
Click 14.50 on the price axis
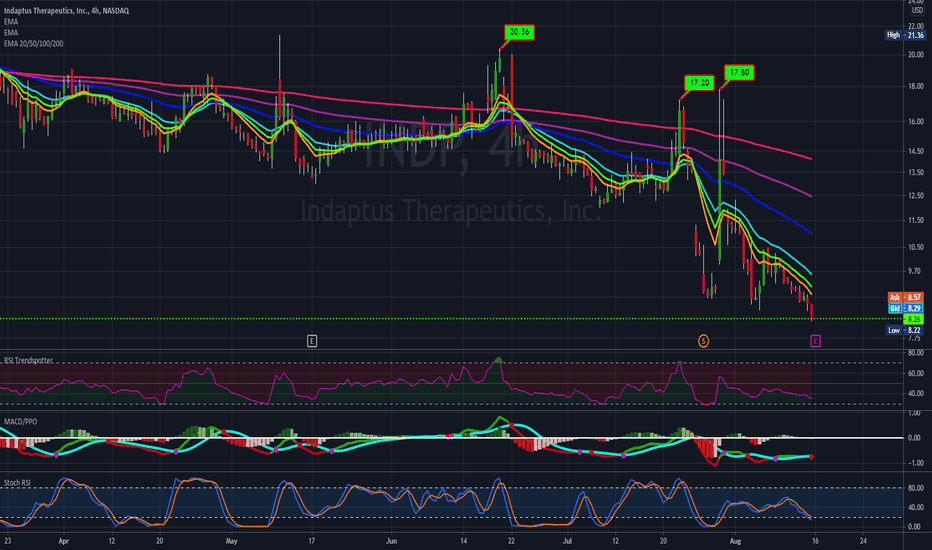915,151
